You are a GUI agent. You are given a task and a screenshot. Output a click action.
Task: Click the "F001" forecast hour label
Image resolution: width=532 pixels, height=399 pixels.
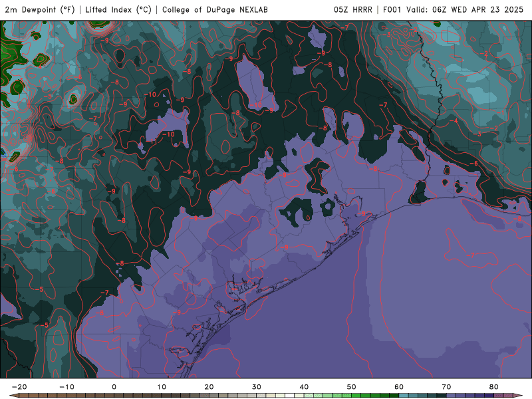(x=393, y=10)
